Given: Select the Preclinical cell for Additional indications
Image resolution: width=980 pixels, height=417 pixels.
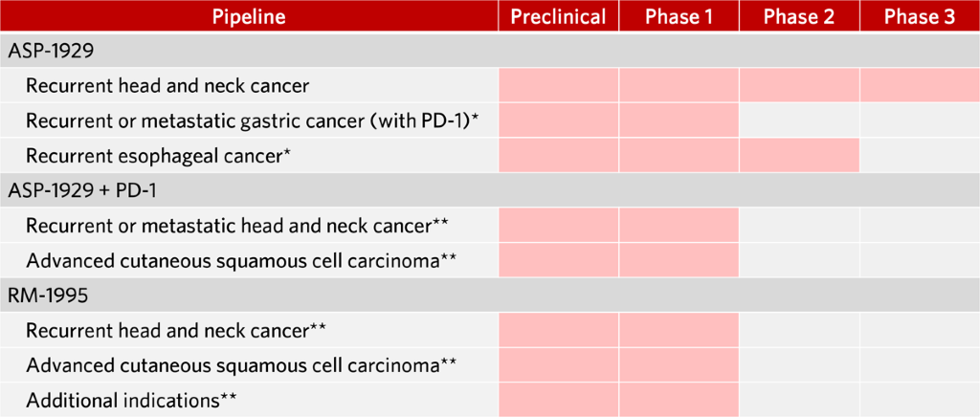Looking at the screenshot, I should click(559, 399).
